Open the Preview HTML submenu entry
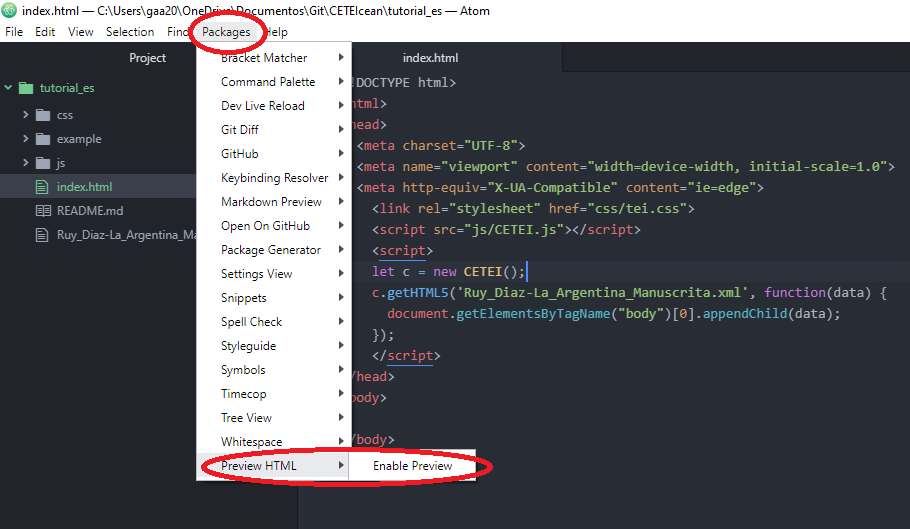The height and width of the screenshot is (529, 910). tap(259, 466)
